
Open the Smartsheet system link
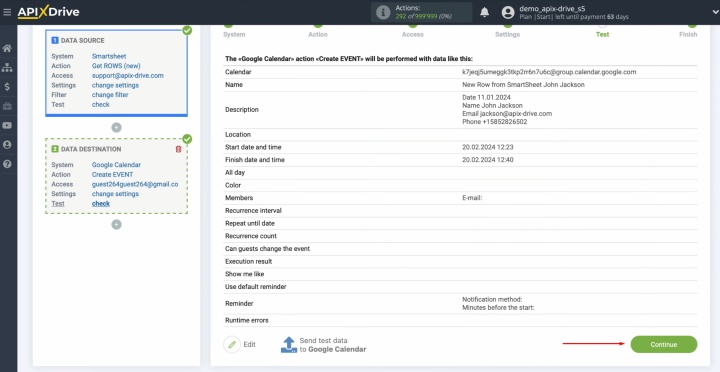pyautogui.click(x=109, y=56)
